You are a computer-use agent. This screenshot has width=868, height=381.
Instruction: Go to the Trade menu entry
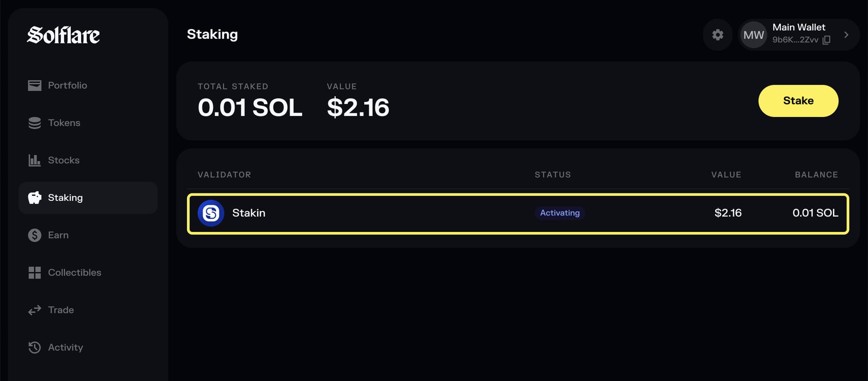coord(61,310)
